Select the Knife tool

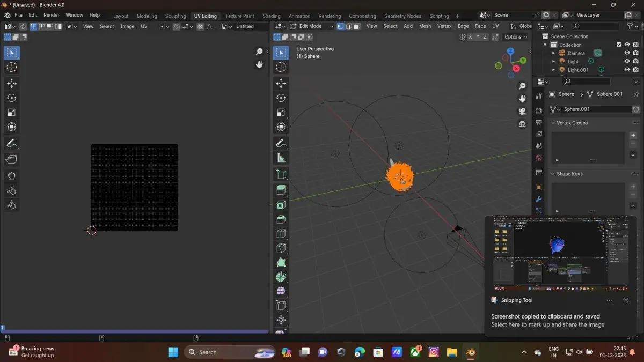[x=281, y=248]
